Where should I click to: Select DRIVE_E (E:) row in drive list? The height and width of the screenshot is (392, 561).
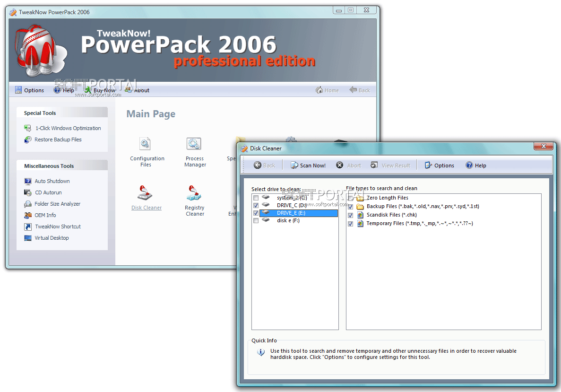point(298,213)
